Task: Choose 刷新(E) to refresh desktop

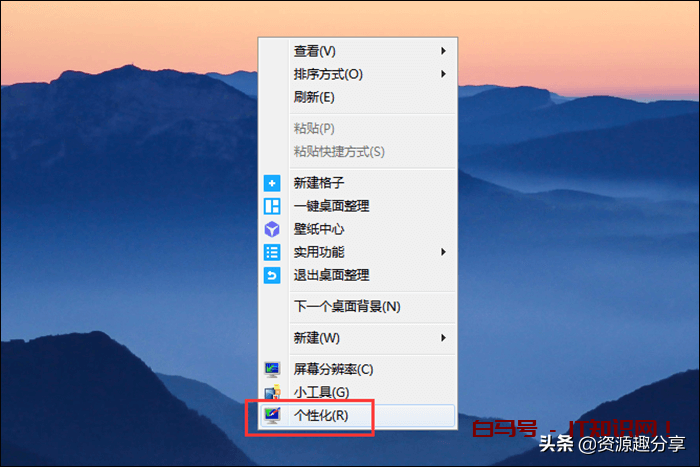Action: 358,97
